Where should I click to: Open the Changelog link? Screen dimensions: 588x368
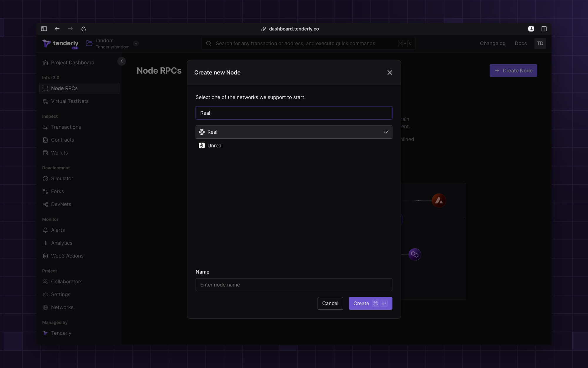pos(492,43)
